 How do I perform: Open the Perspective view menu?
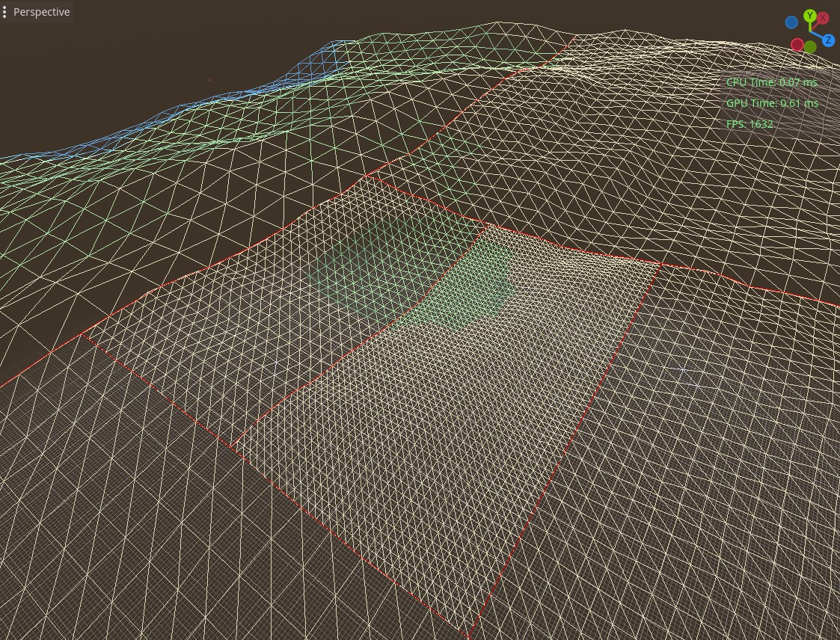tap(37, 12)
